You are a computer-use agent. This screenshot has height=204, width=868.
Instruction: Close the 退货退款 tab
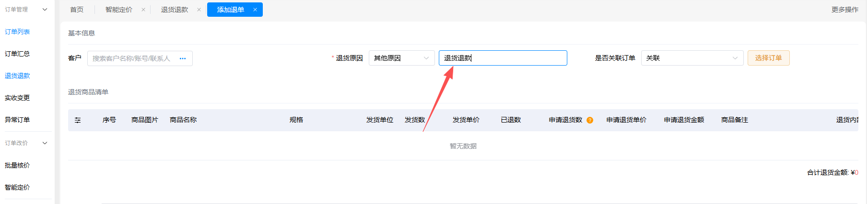[x=199, y=10]
